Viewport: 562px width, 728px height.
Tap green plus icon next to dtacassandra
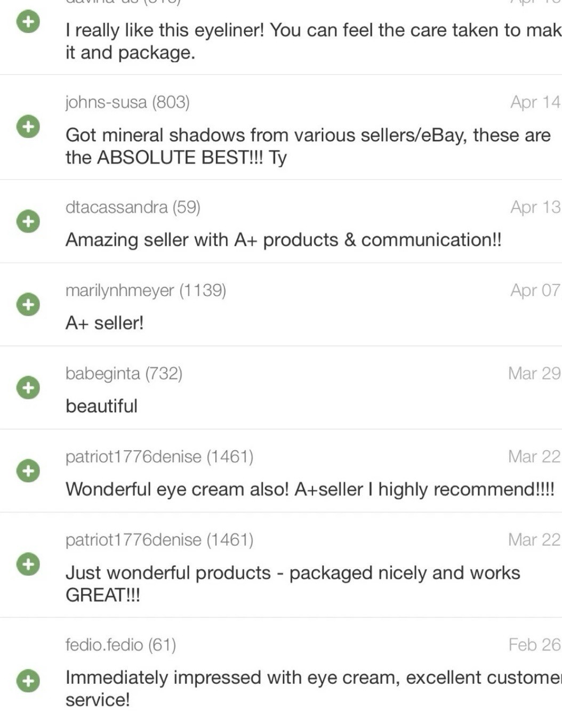(x=28, y=221)
